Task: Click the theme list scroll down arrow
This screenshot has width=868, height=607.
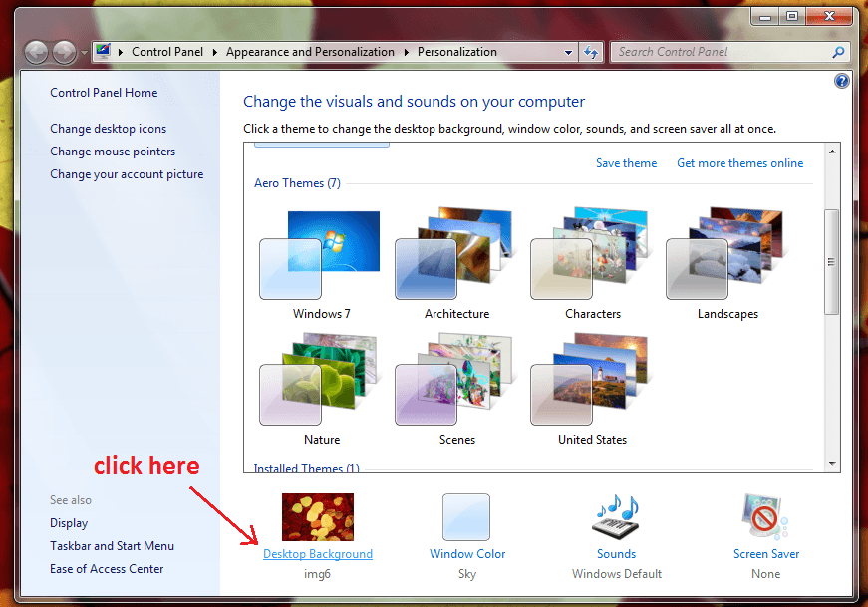Action: [x=832, y=464]
